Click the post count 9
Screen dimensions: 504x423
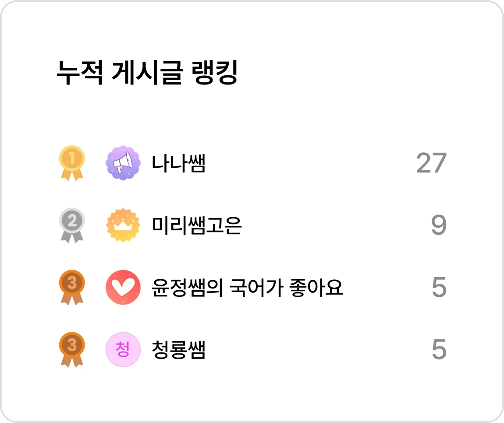click(439, 225)
